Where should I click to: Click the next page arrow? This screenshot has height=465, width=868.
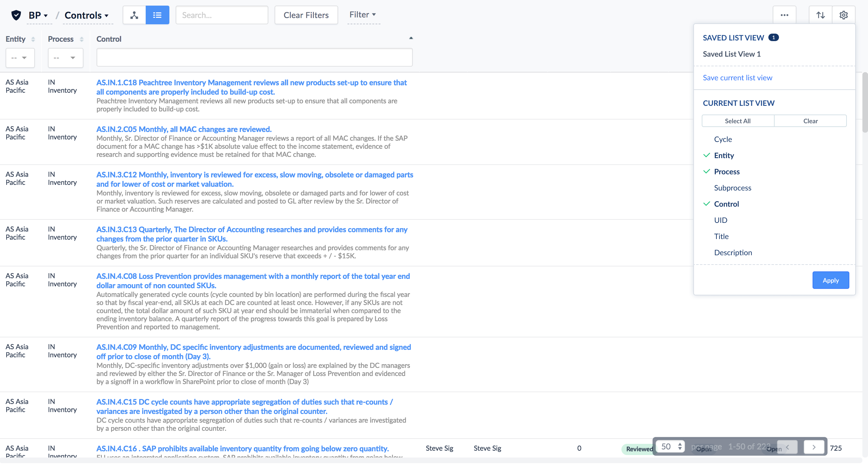point(814,448)
